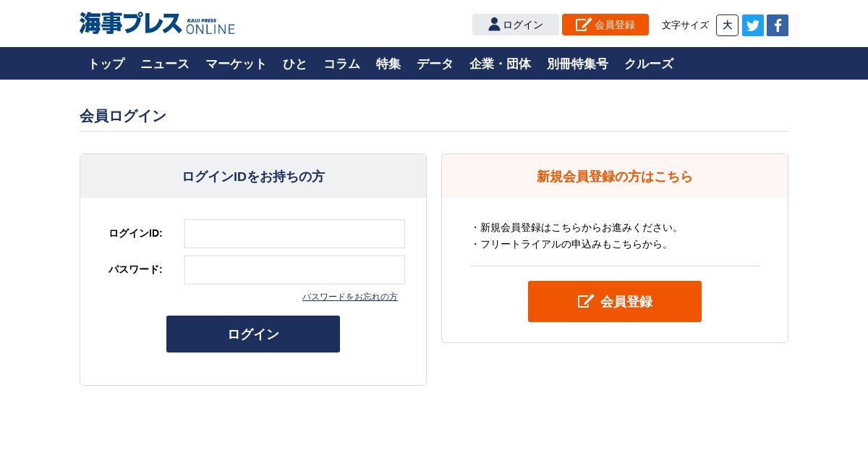Open the Facebook page icon

(778, 25)
